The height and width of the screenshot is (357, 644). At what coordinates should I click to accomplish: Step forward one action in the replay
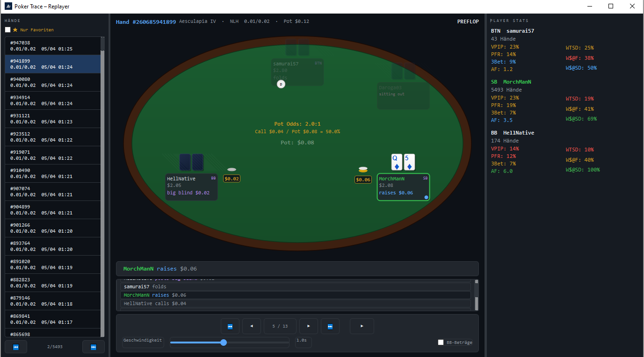(x=309, y=326)
